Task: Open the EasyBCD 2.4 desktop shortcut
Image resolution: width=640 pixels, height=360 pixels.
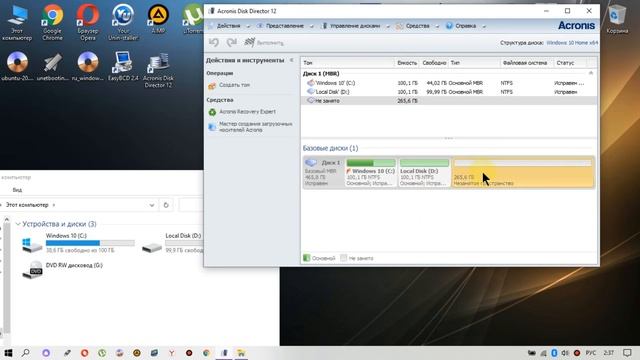Action: (123, 67)
